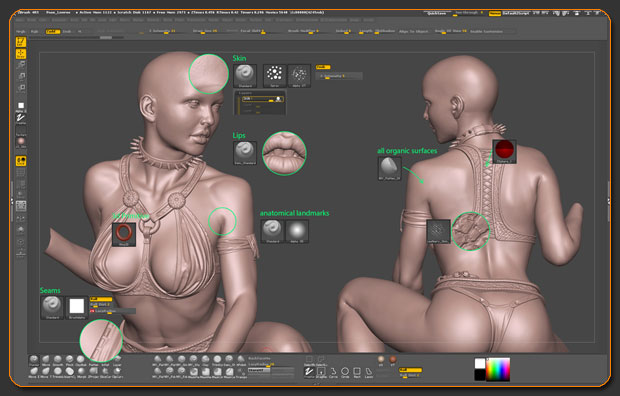Select the SelectLasso icon above the stroke types
The height and width of the screenshot is (396, 620).
(321, 360)
